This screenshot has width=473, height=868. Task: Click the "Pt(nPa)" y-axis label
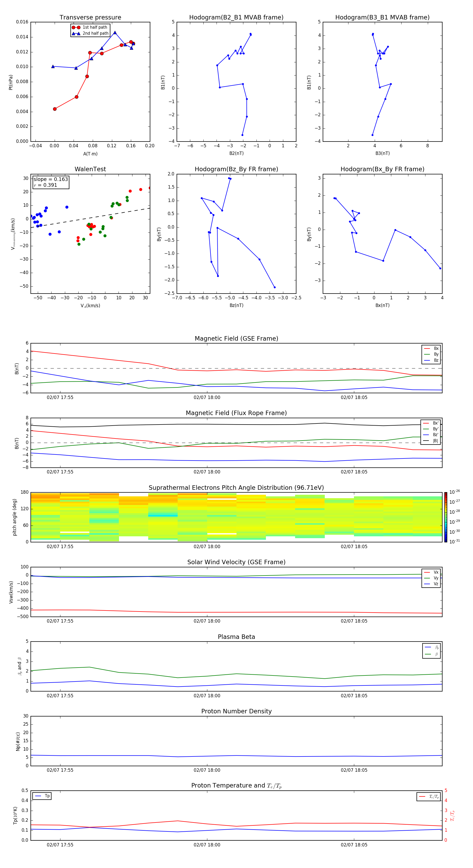(11, 82)
